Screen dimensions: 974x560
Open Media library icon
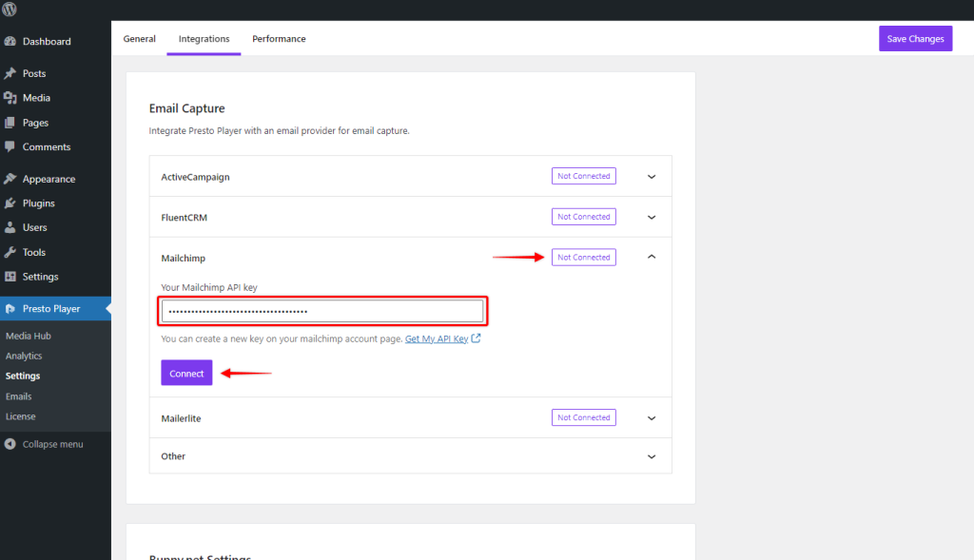click(x=13, y=97)
